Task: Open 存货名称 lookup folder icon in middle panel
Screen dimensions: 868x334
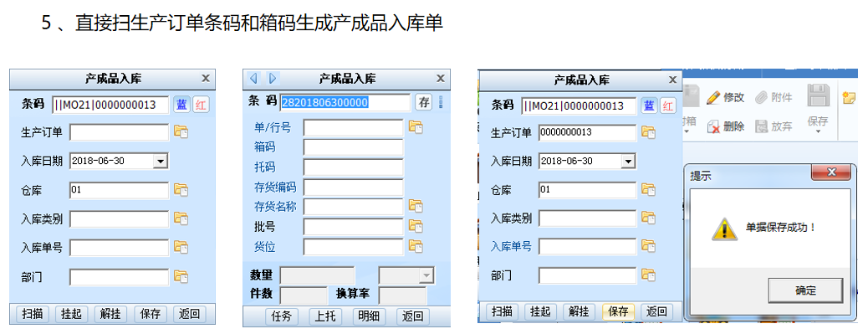Action: [x=416, y=206]
